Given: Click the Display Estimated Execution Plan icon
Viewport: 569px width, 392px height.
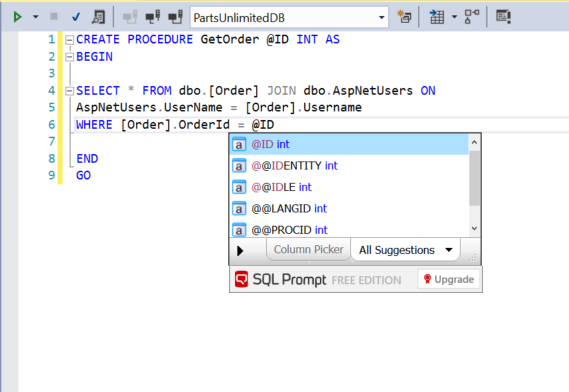Looking at the screenshot, I should click(x=98, y=17).
